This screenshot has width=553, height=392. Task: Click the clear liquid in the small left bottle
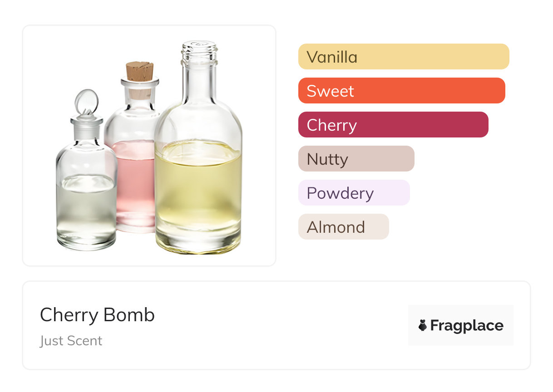point(86,209)
